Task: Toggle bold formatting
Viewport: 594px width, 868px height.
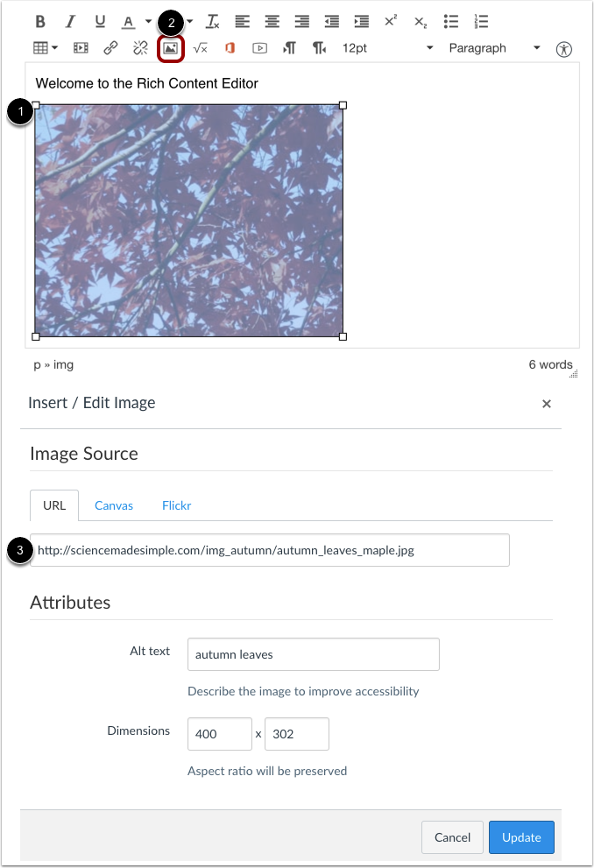Action: point(41,22)
